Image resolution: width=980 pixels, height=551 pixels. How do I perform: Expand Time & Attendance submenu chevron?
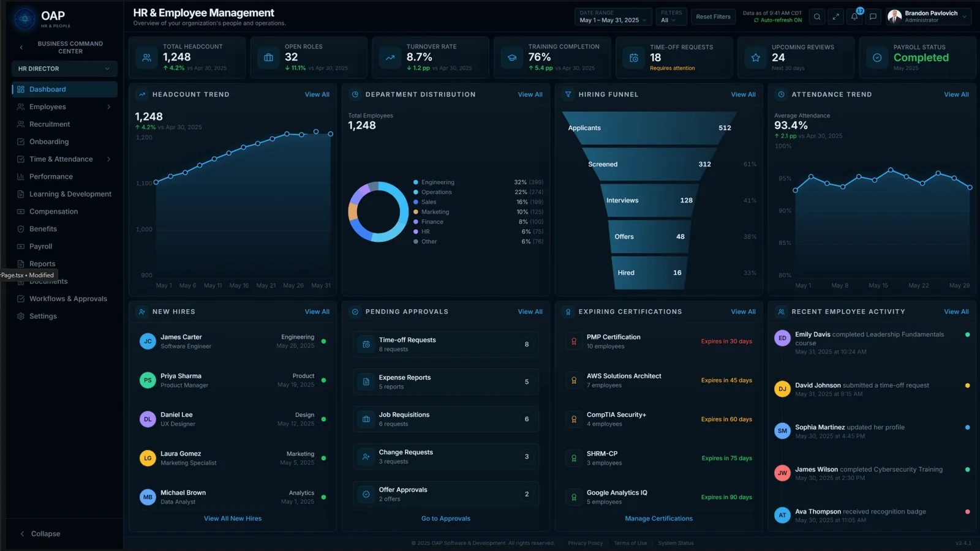[109, 159]
